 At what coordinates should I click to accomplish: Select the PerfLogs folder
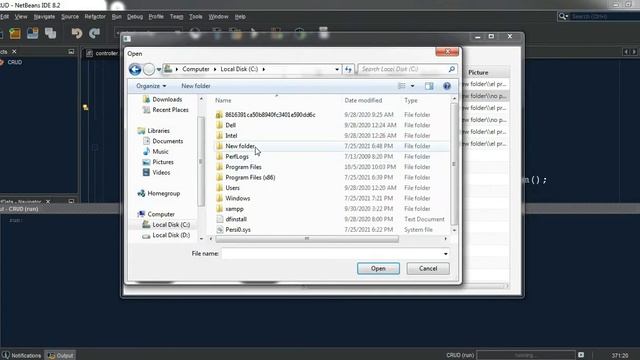(x=237, y=157)
